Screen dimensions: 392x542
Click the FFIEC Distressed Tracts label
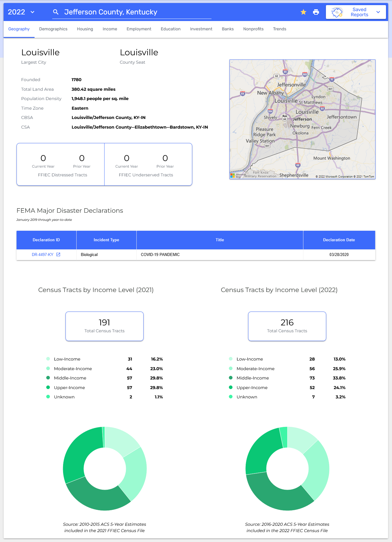tap(62, 175)
